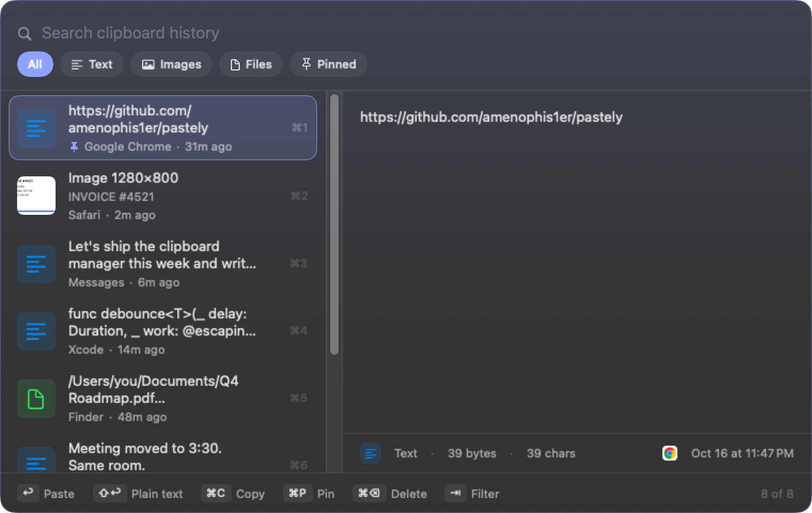Select the Image 1280×800 entry title
Image resolution: width=812 pixels, height=513 pixels.
pyautogui.click(x=123, y=178)
